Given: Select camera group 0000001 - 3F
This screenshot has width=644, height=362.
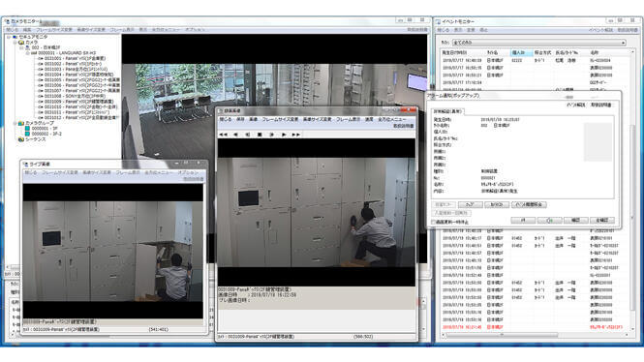Looking at the screenshot, I should coord(45,129).
